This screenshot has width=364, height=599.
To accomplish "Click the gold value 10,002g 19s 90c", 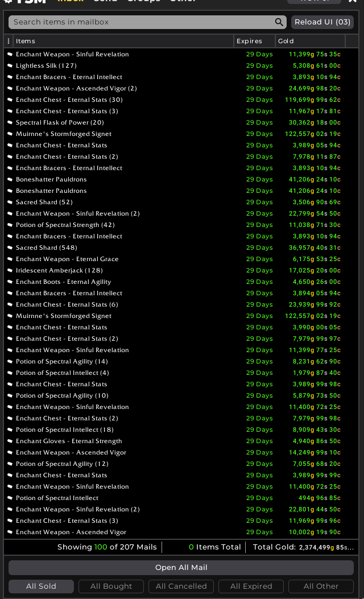I will 315,532.
